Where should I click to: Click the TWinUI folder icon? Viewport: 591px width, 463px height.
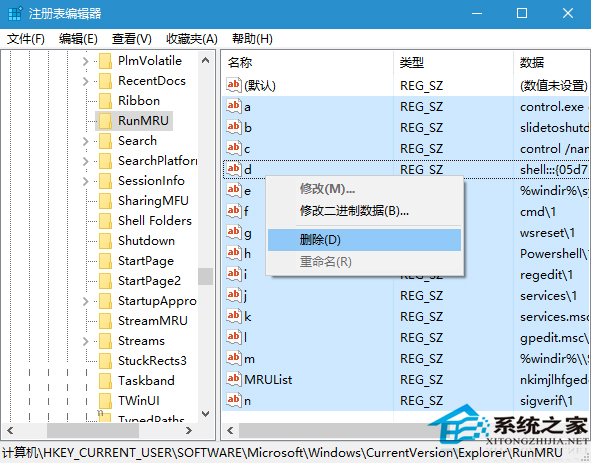pyautogui.click(x=105, y=400)
